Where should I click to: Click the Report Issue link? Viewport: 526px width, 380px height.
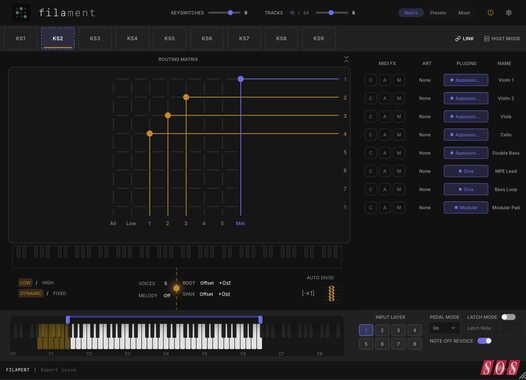[x=58, y=370]
